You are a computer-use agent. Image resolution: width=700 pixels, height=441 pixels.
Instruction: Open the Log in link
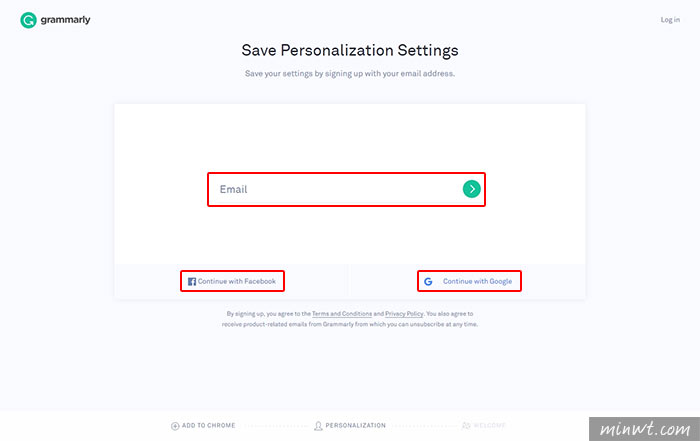[x=670, y=20]
